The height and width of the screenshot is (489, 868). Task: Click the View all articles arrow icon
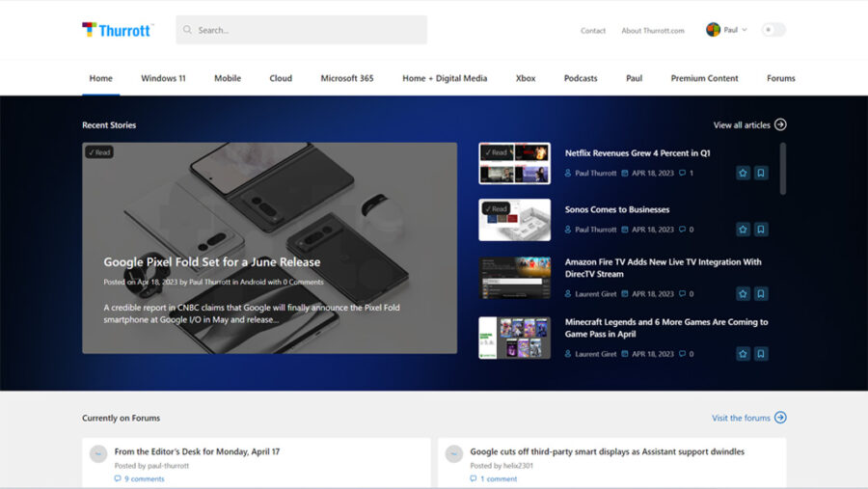click(x=780, y=124)
